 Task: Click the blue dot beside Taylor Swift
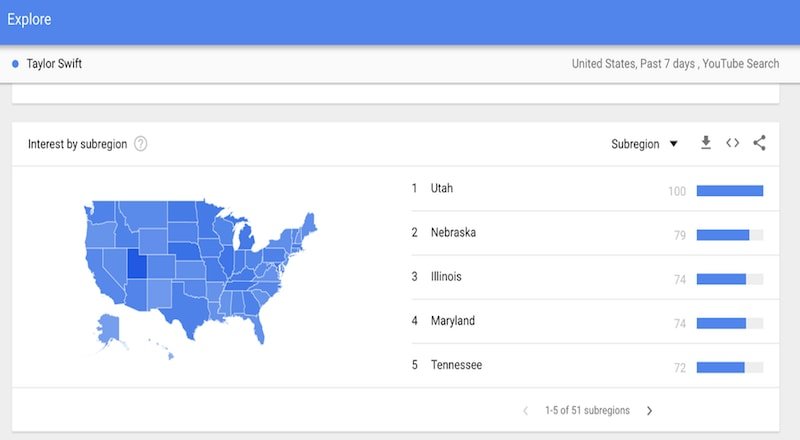pos(15,64)
